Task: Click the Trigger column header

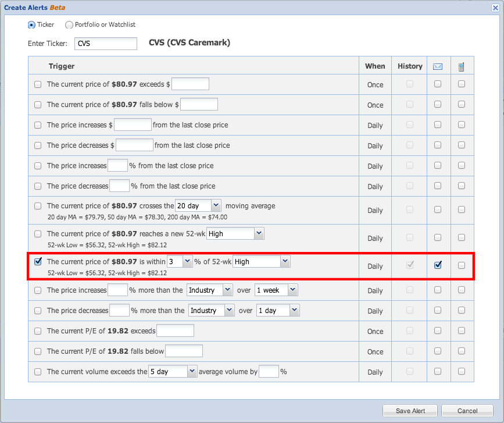Action: 62,66
